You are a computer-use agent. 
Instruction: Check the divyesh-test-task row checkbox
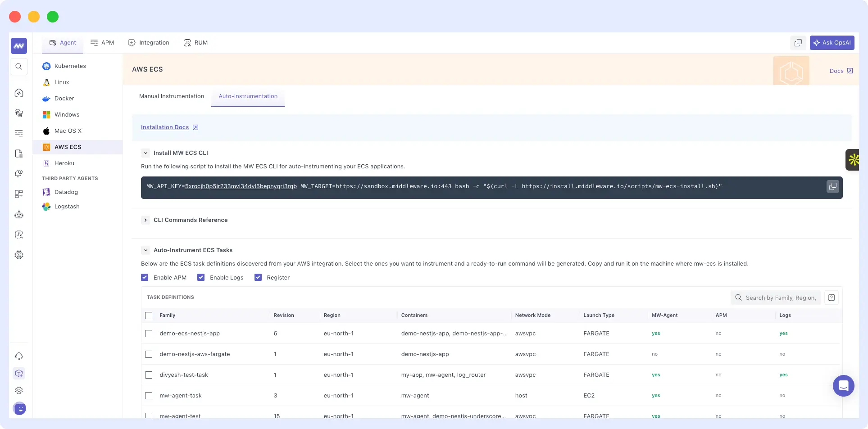tap(149, 375)
